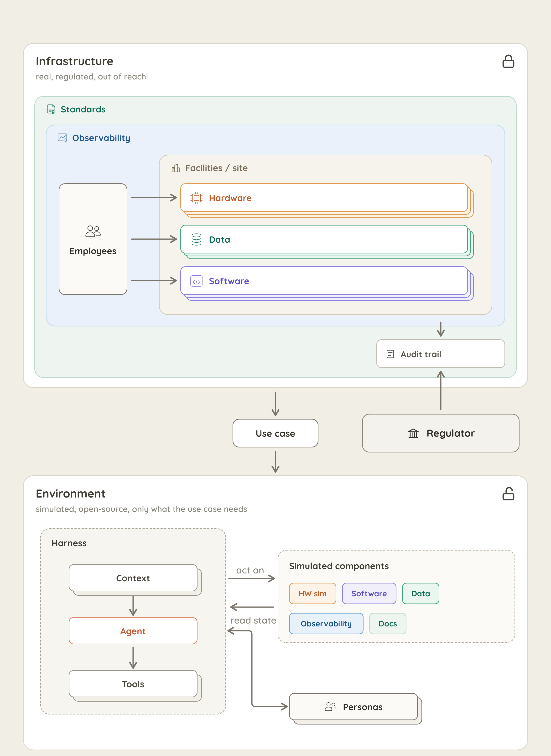Click the Regulator bank building icon

click(x=413, y=433)
